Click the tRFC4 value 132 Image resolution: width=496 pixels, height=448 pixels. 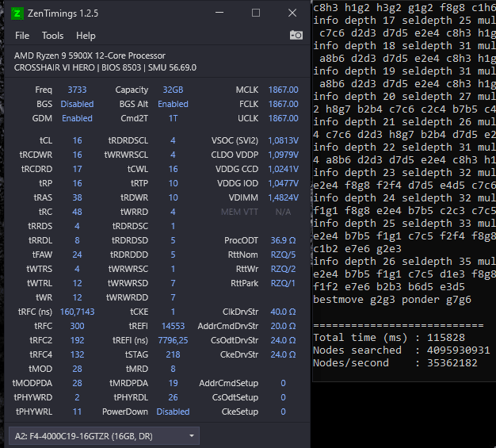tap(77, 354)
